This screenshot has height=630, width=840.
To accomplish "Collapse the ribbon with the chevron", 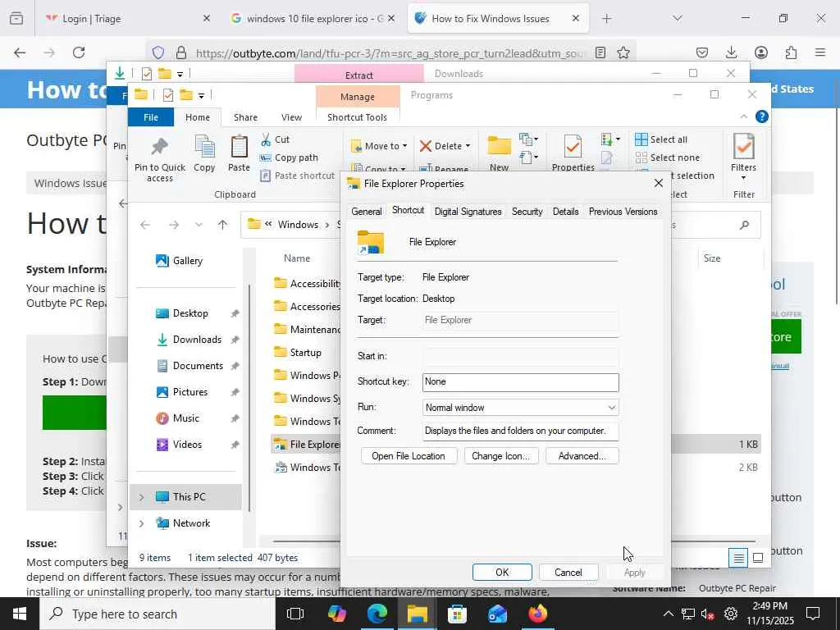I will (x=743, y=116).
